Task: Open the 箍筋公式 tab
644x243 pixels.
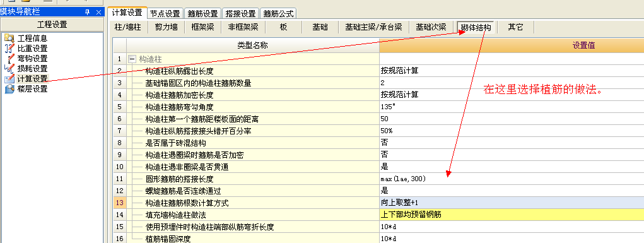Action: click(278, 13)
